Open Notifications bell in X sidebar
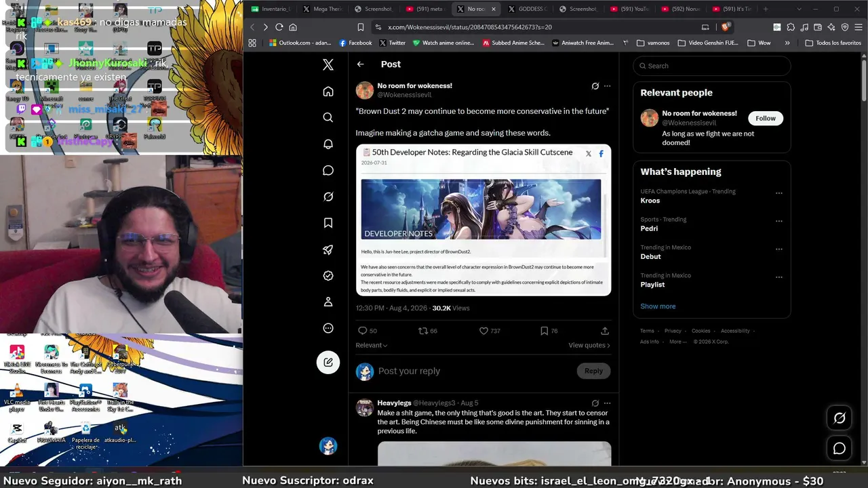The height and width of the screenshot is (488, 868). tap(328, 144)
